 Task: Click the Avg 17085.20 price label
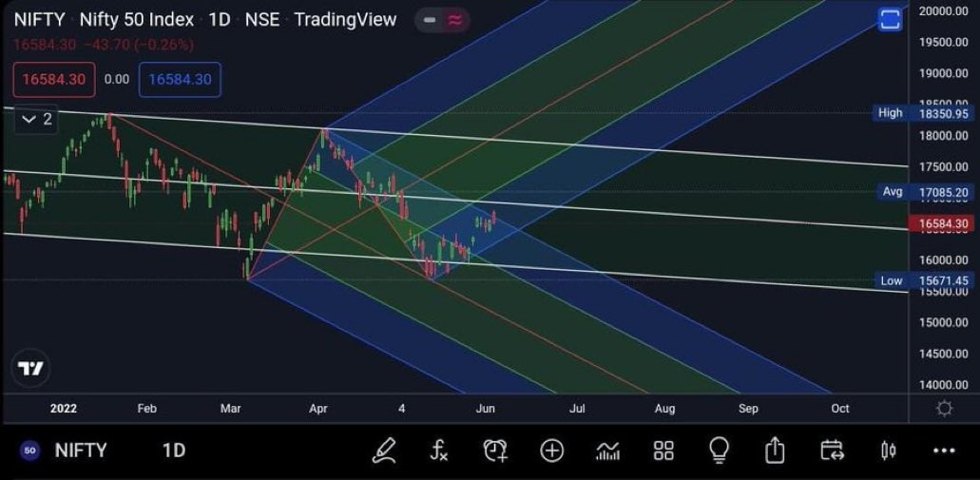pos(924,193)
